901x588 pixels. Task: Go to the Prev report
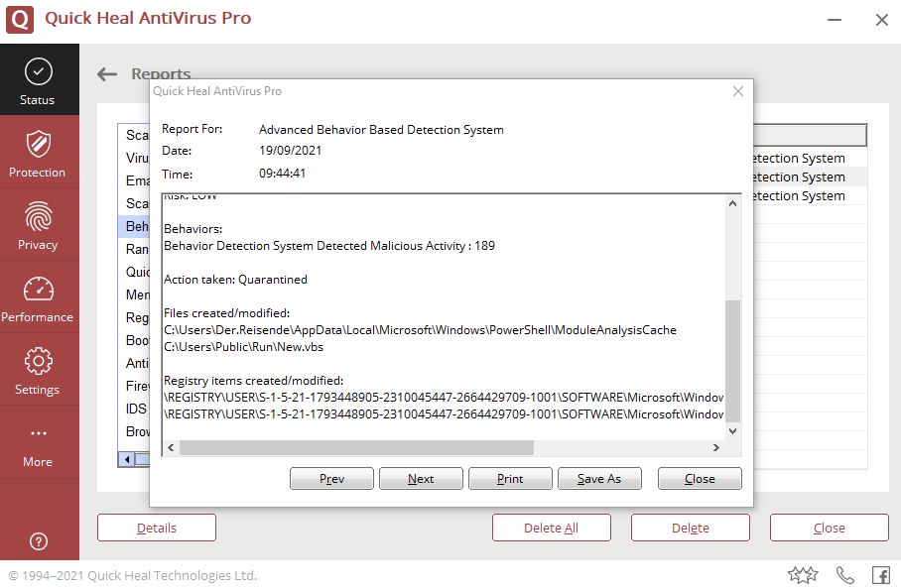331,478
